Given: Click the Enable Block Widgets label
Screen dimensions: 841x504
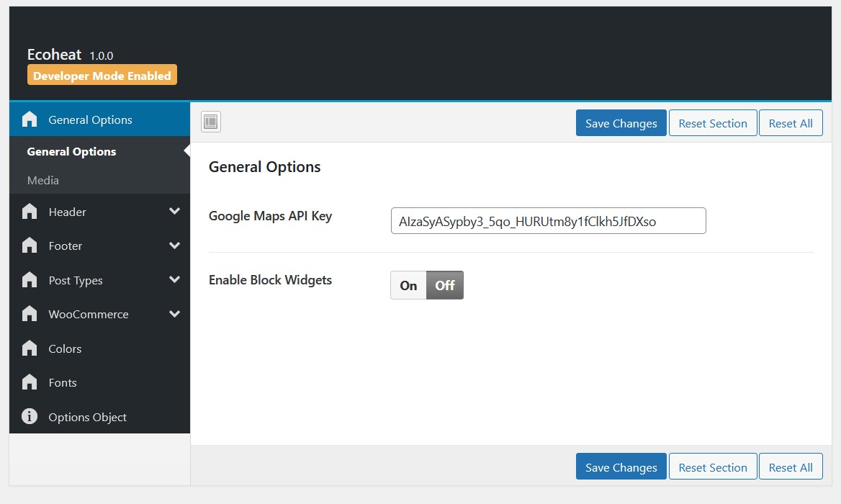Looking at the screenshot, I should pos(270,280).
